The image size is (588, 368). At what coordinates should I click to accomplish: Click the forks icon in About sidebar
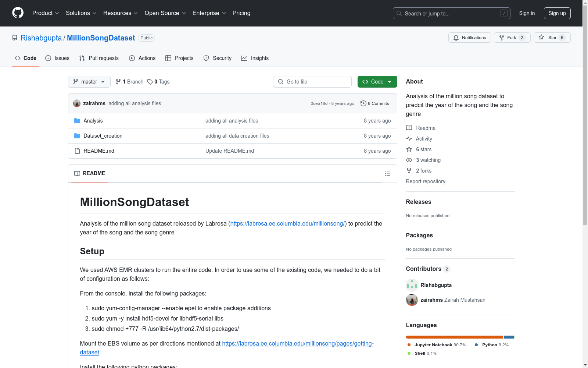[409, 171]
